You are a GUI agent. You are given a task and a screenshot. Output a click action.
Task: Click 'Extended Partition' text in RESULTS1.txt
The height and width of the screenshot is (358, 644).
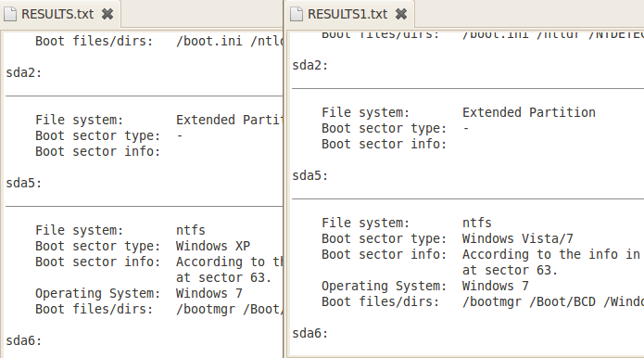point(528,112)
